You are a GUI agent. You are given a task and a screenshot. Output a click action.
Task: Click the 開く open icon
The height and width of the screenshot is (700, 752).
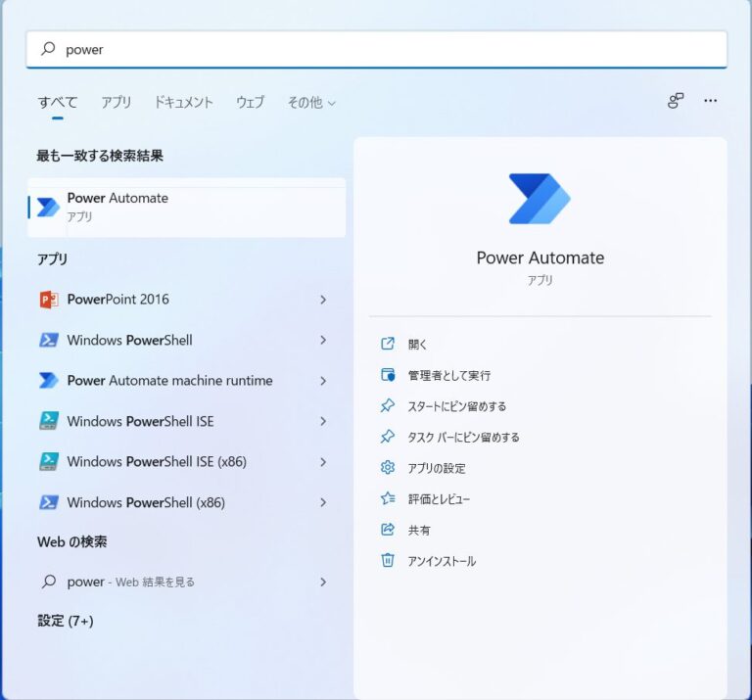(388, 344)
